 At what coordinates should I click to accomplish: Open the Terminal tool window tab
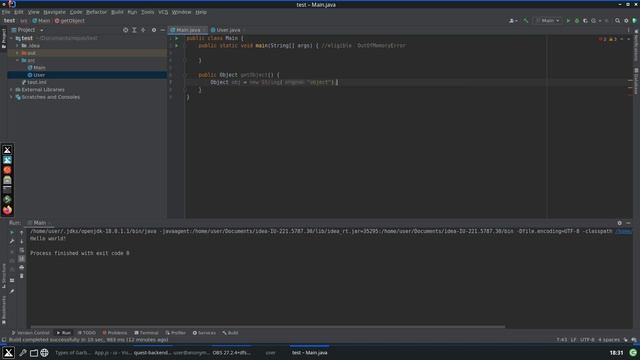pos(146,333)
